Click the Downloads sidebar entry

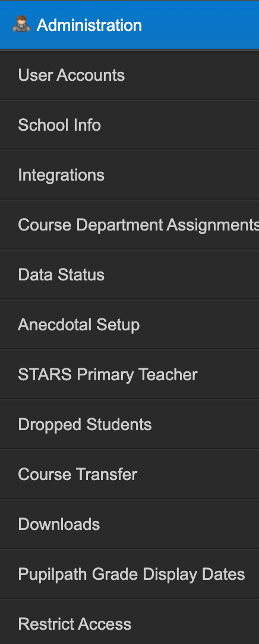[x=129, y=524]
